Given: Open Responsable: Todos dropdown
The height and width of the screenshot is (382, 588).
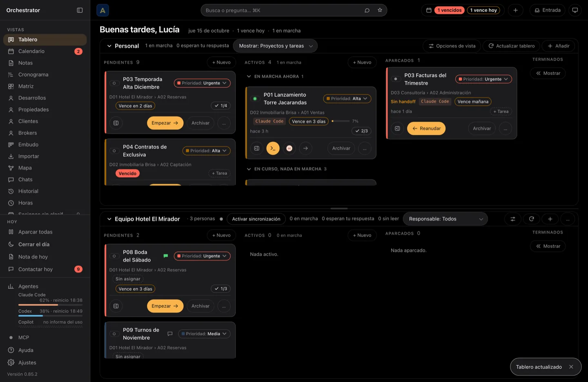Looking at the screenshot, I should click(x=445, y=219).
